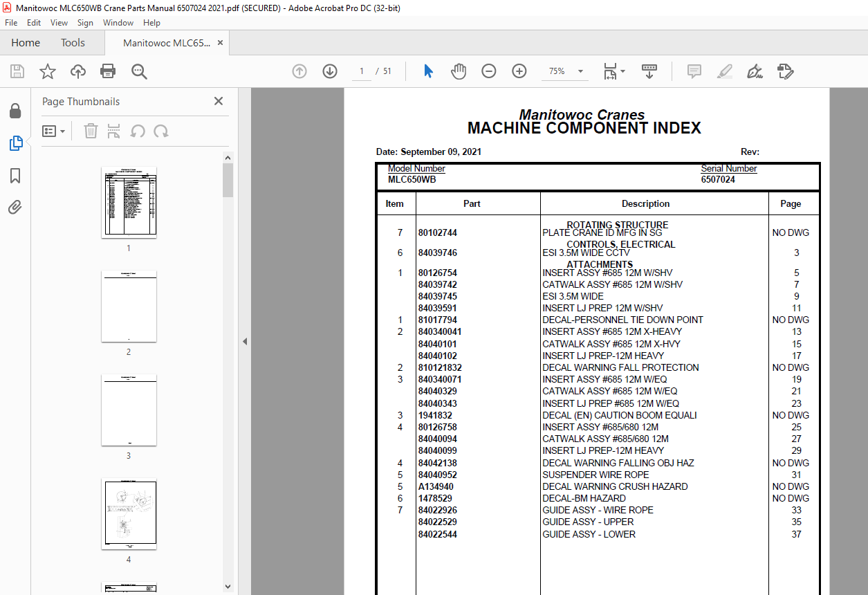Select the Highlight text tool
The image size is (868, 595).
coord(724,71)
